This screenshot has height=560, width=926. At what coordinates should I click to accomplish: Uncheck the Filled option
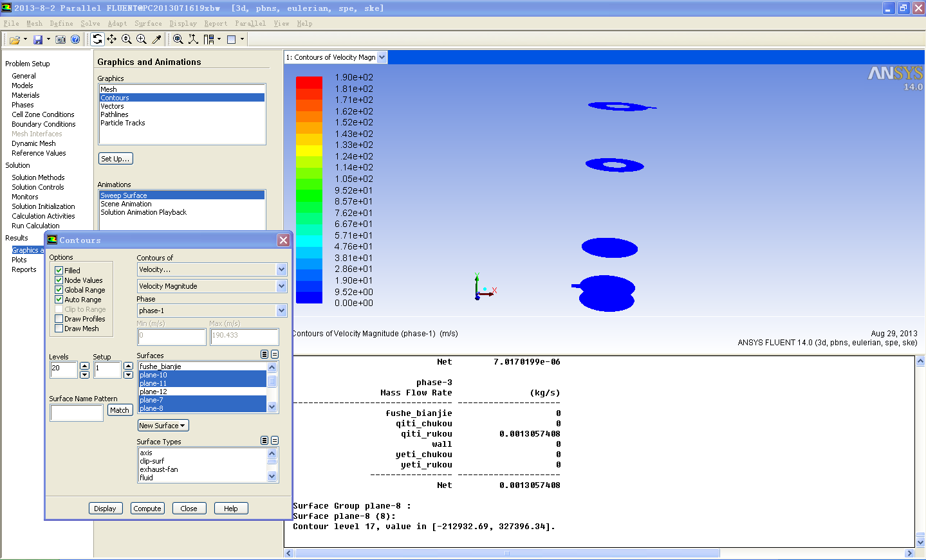pos(59,271)
